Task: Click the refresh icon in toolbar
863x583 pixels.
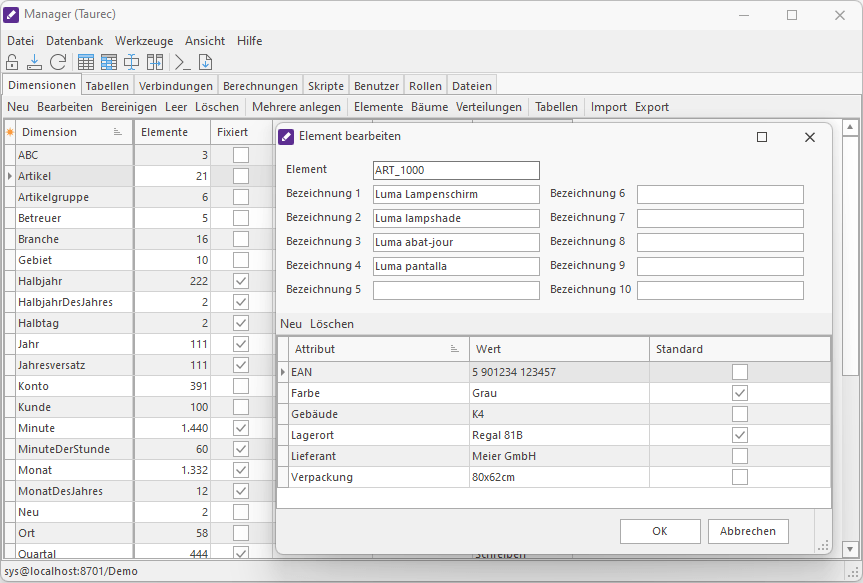Action: point(58,62)
